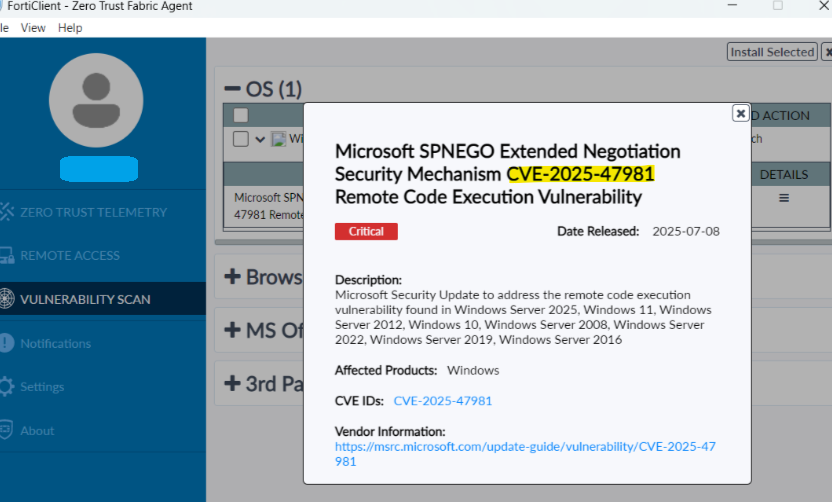
Task: Collapse the Windows row chevron
Action: (260, 140)
